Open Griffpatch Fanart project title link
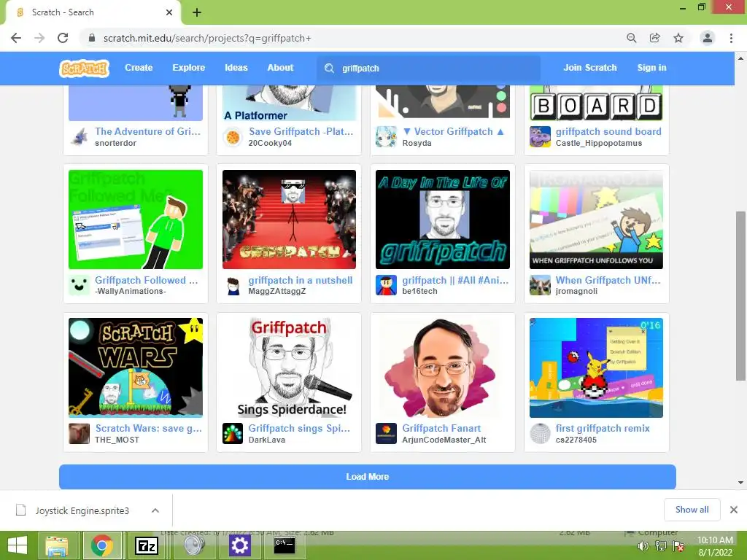The height and width of the screenshot is (560, 747). pyautogui.click(x=441, y=428)
